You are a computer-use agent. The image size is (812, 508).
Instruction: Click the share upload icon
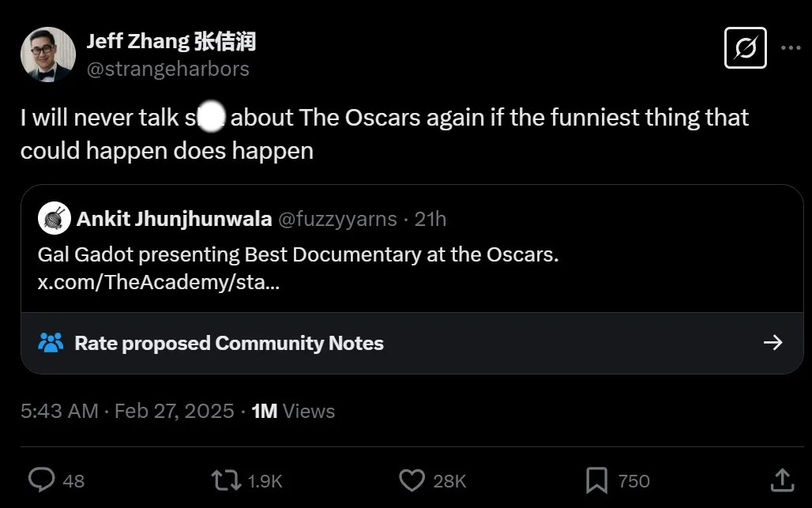click(x=781, y=480)
